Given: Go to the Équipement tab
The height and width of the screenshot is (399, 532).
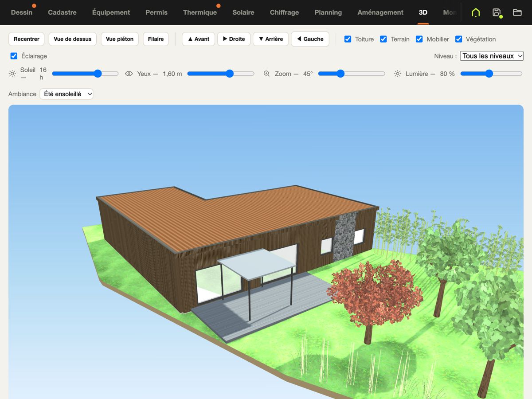Looking at the screenshot, I should click(111, 12).
